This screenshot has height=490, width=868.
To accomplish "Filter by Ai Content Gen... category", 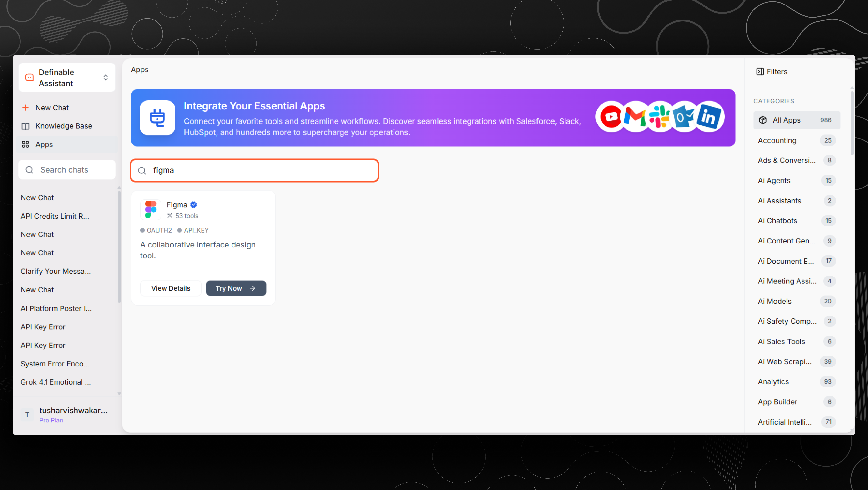I will click(797, 241).
